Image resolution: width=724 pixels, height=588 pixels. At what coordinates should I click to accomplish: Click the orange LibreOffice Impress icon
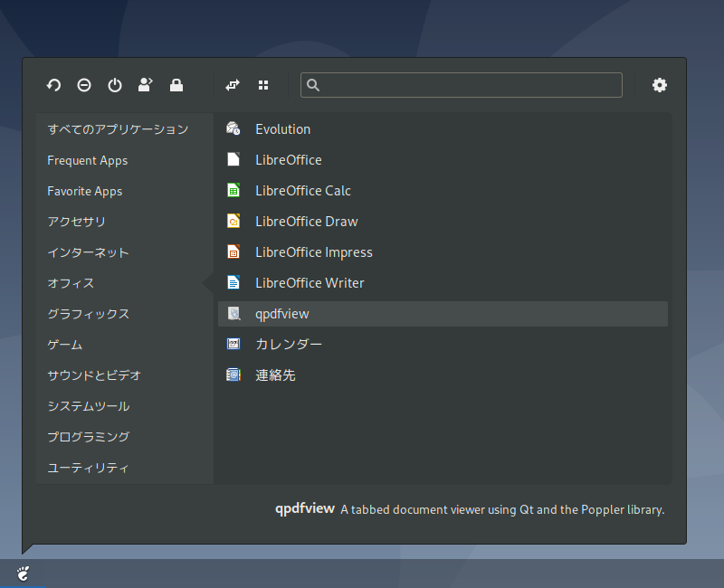[x=233, y=252]
